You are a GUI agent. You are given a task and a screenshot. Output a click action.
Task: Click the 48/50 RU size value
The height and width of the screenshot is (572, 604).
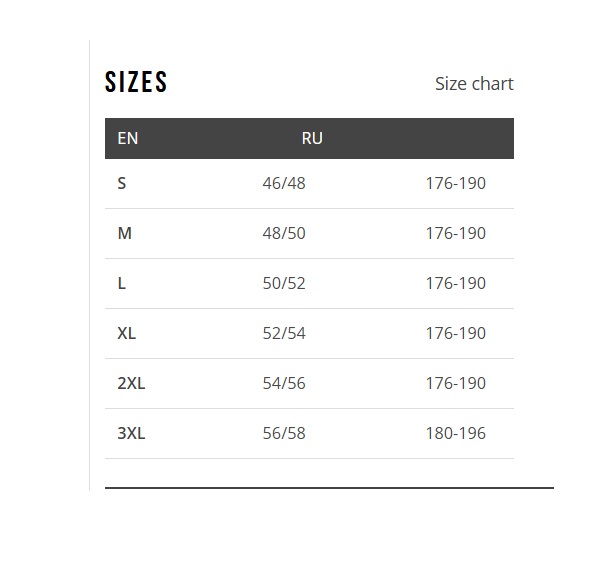[284, 233]
